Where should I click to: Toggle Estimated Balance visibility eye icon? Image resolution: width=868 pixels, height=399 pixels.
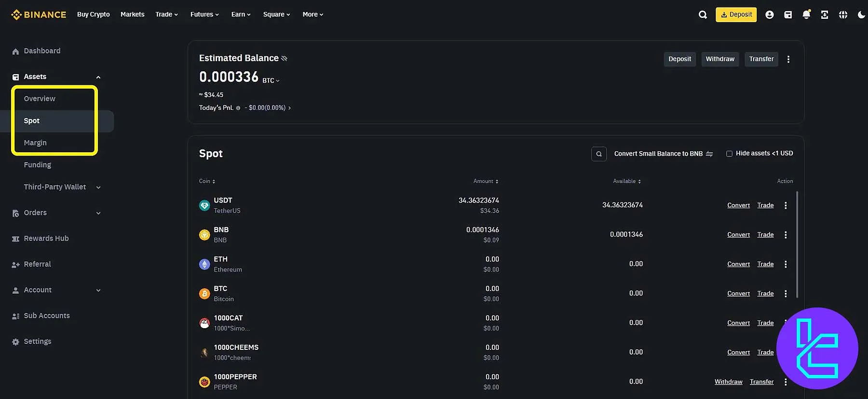284,58
